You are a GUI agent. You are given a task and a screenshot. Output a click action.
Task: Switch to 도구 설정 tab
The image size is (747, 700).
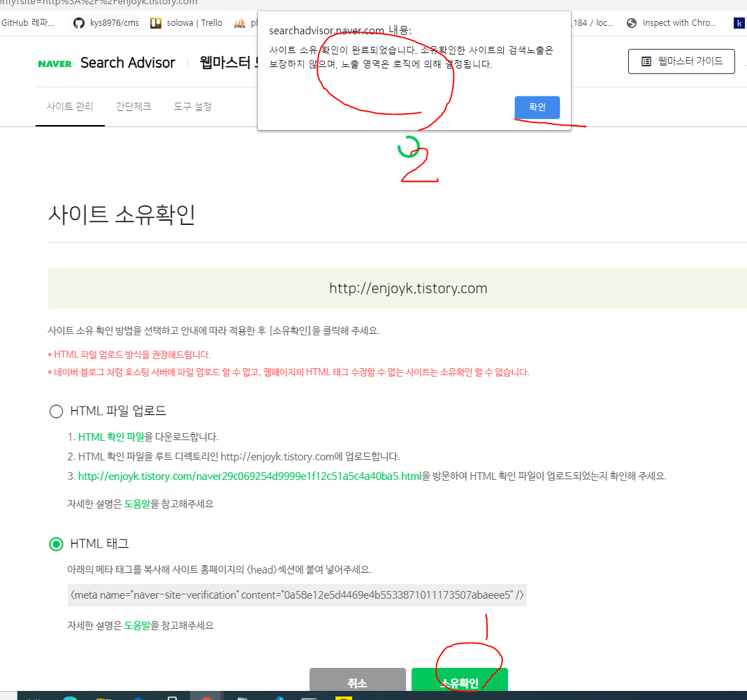[x=192, y=107]
